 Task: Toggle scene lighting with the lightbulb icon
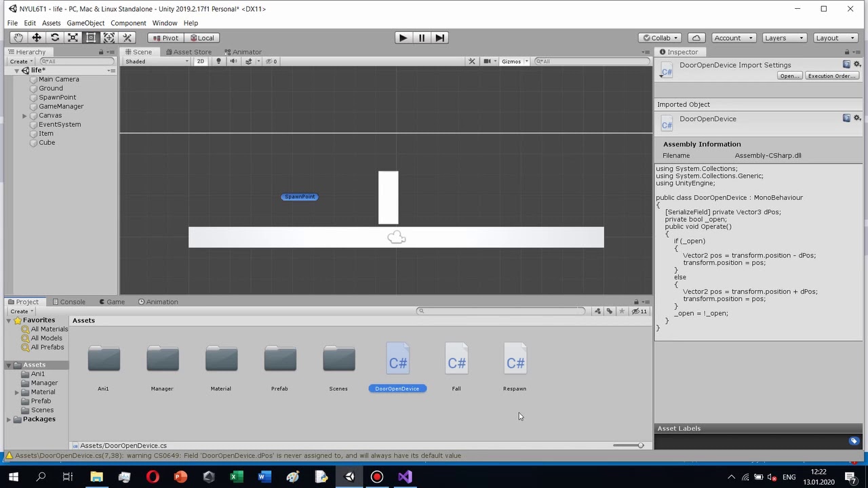point(218,61)
